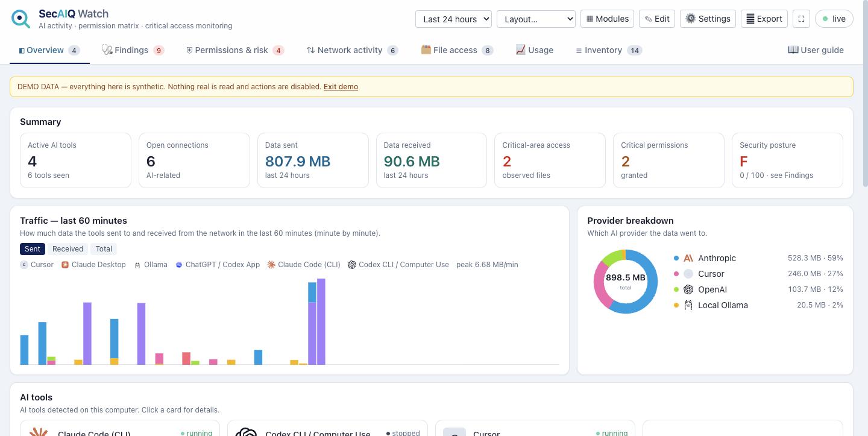Click the Modules grid icon
The height and width of the screenshot is (436, 868).
click(590, 19)
